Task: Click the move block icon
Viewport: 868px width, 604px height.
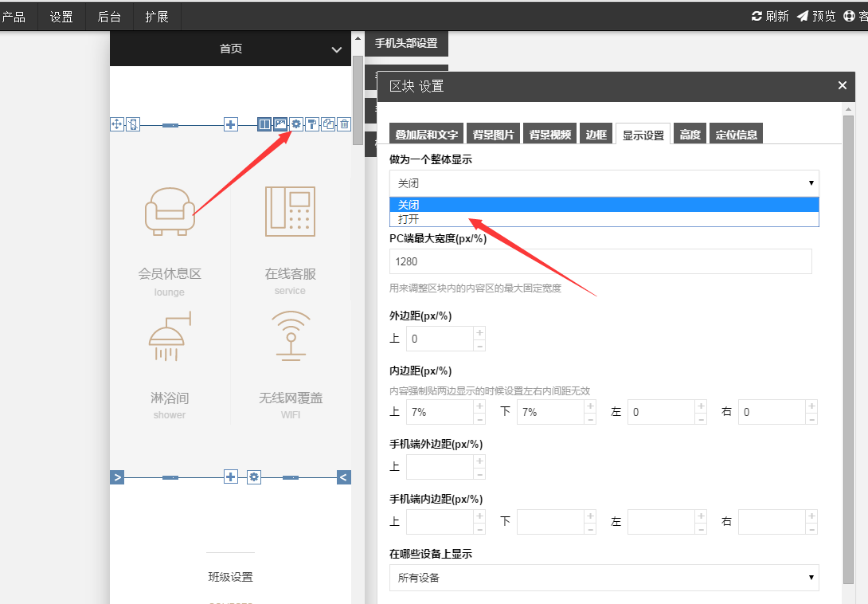Action: (117, 124)
